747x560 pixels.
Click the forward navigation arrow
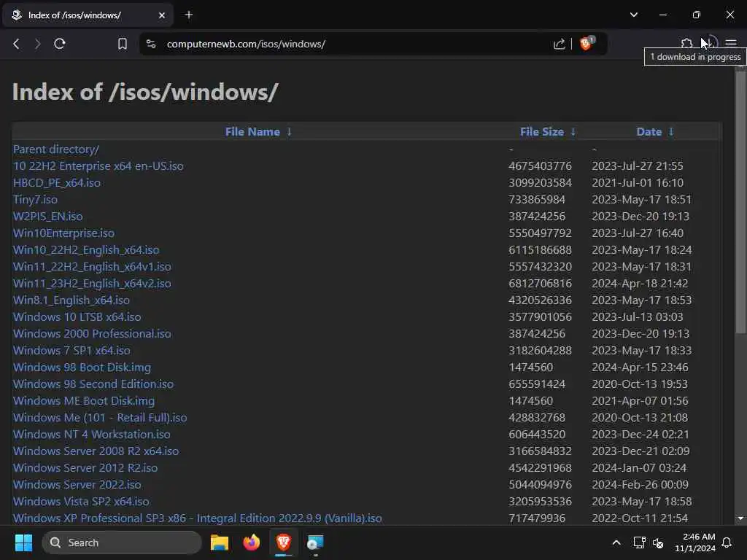[x=38, y=44]
